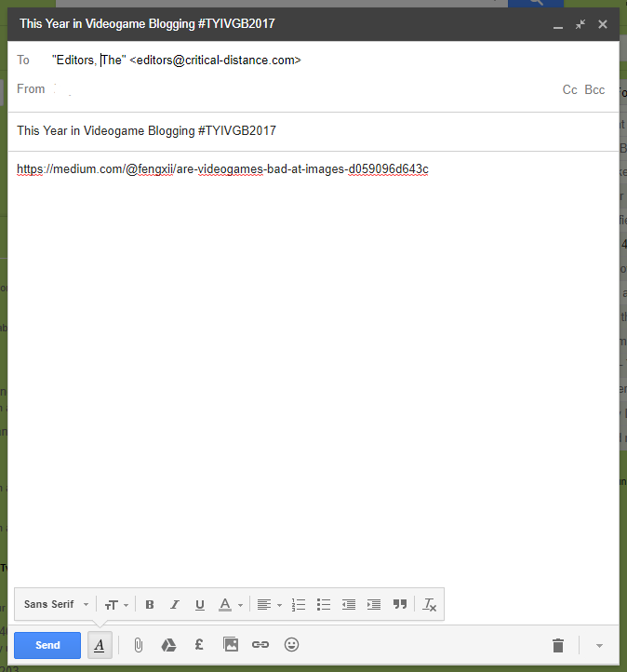Viewport: 627px width, 672px height.
Task: Insert a photo with the image icon
Action: (231, 645)
